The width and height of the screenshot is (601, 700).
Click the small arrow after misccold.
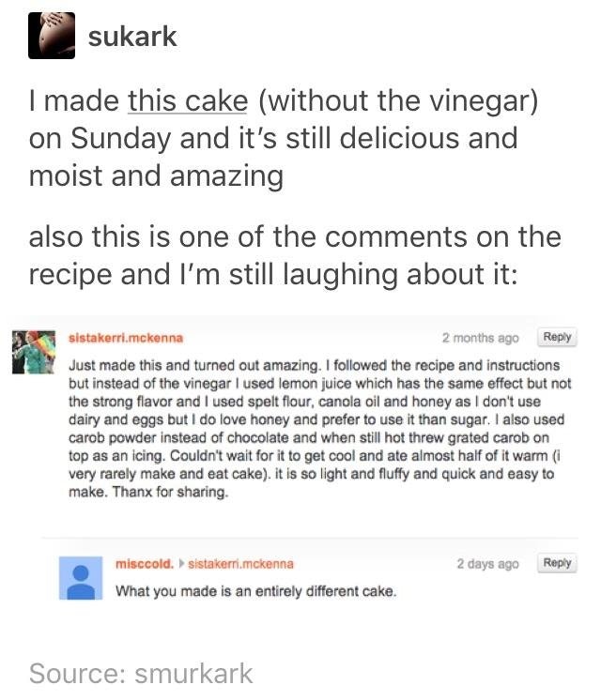click(x=182, y=564)
